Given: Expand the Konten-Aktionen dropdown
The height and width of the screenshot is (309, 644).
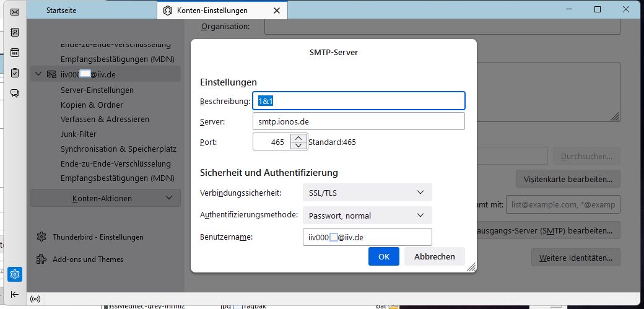Looking at the screenshot, I should click(x=105, y=198).
